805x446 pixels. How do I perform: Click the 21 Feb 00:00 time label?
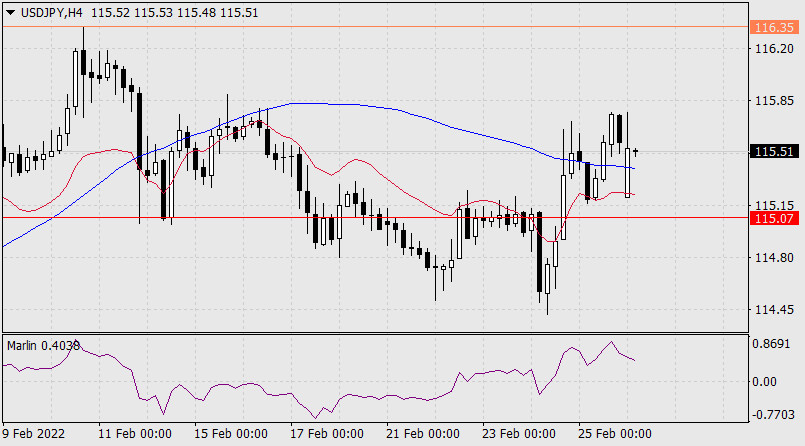pos(423,434)
